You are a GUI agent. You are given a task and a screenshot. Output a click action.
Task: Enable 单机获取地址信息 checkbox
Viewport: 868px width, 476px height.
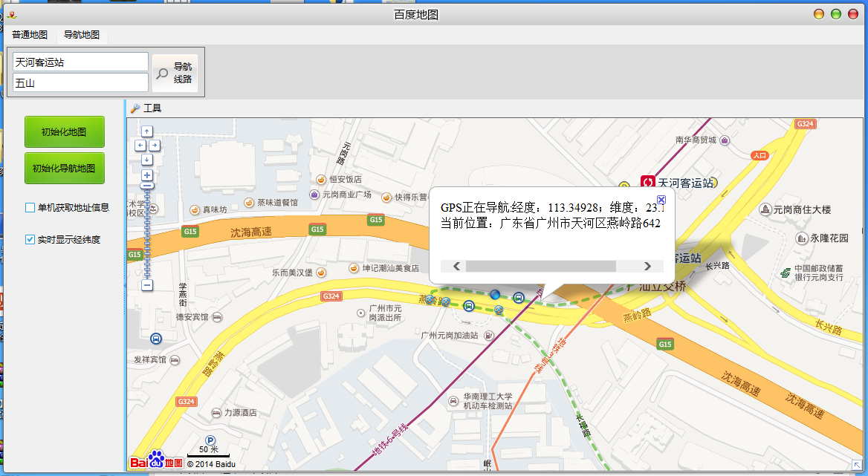(x=30, y=207)
